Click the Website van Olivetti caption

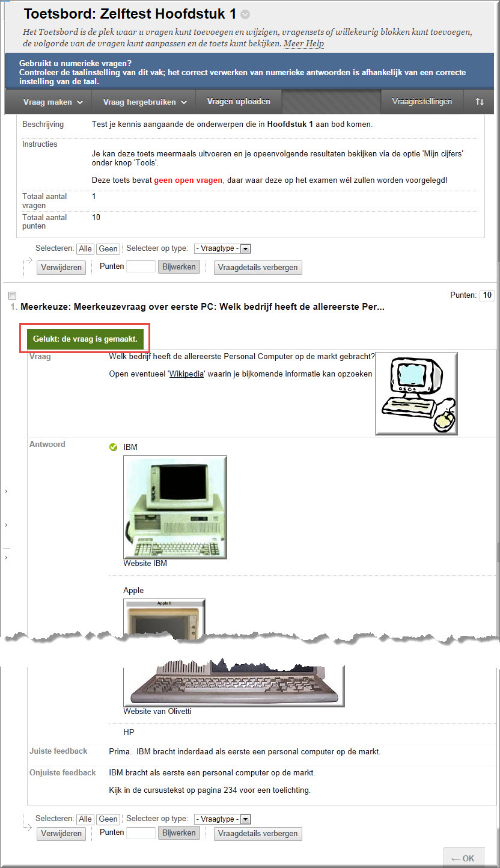click(157, 711)
